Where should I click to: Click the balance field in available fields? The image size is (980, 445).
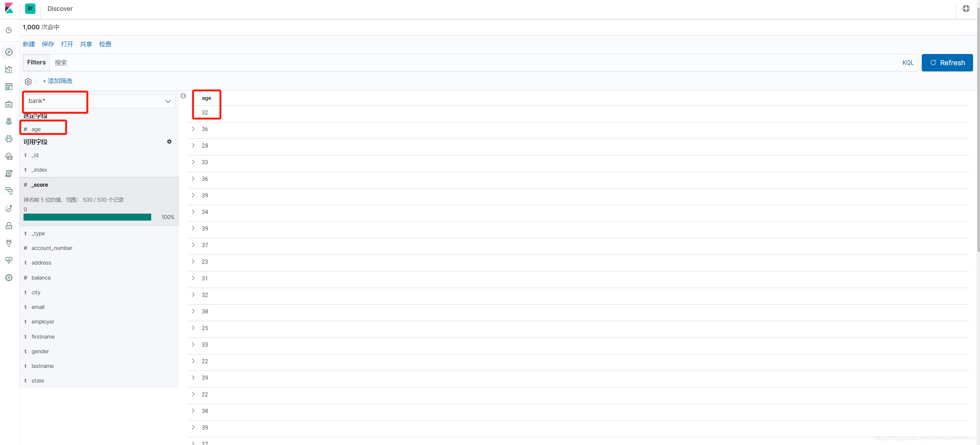pyautogui.click(x=40, y=277)
